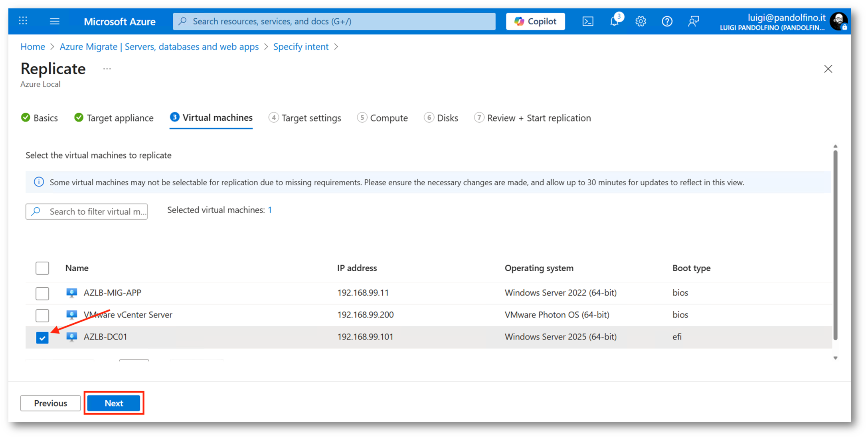Viewport: 868px width, 439px height.
Task: Launch Cloud Shell from the top bar
Action: tap(587, 21)
